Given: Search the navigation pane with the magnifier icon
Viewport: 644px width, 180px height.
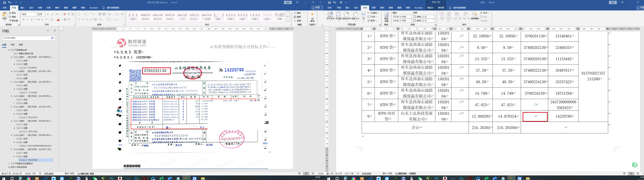Looking at the screenshot, I should [52, 38].
